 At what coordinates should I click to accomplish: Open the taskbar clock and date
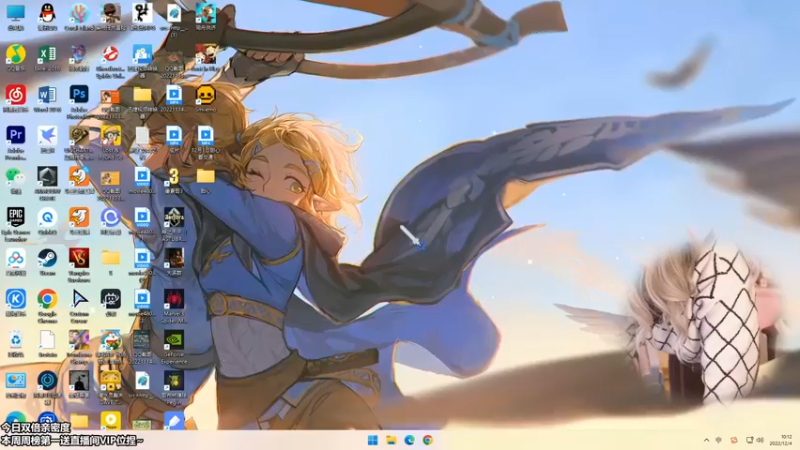coord(783,440)
